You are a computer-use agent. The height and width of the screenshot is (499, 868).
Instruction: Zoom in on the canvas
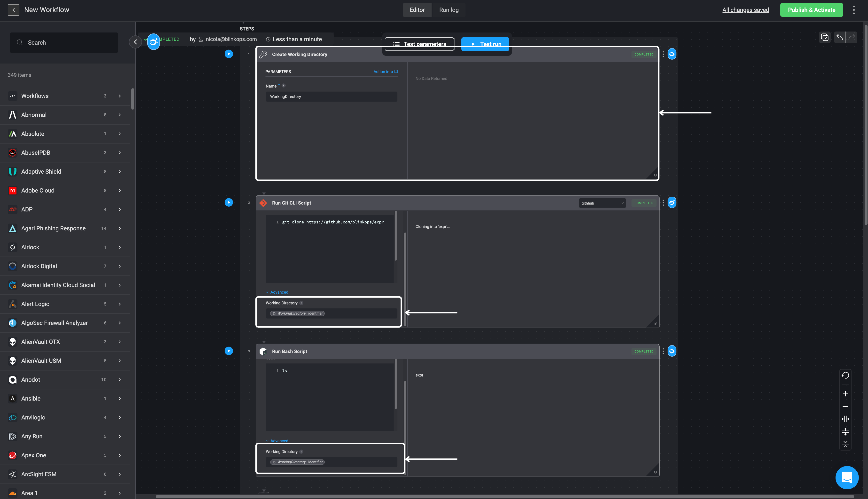(x=845, y=394)
